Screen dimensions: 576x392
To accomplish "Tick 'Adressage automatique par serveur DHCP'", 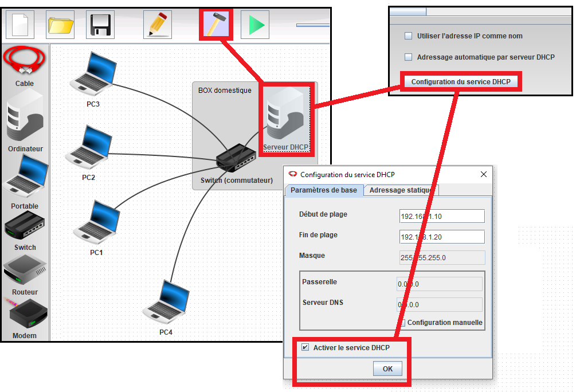I will [409, 57].
